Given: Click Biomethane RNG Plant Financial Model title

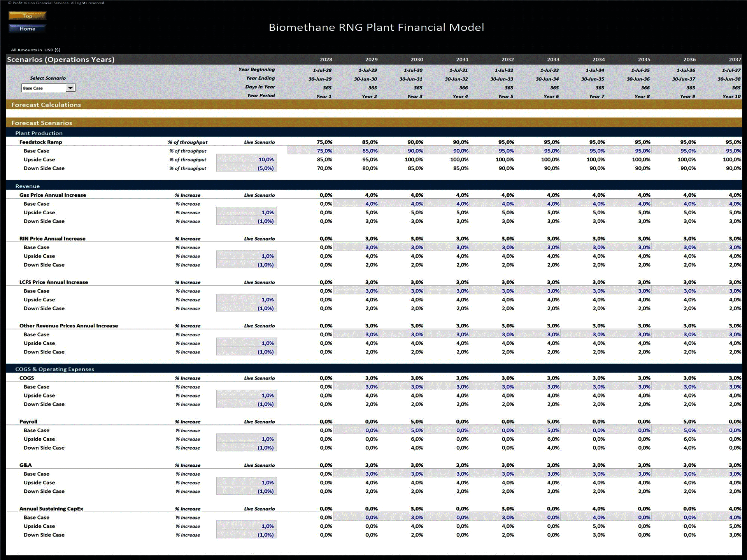Looking at the screenshot, I should point(376,27).
